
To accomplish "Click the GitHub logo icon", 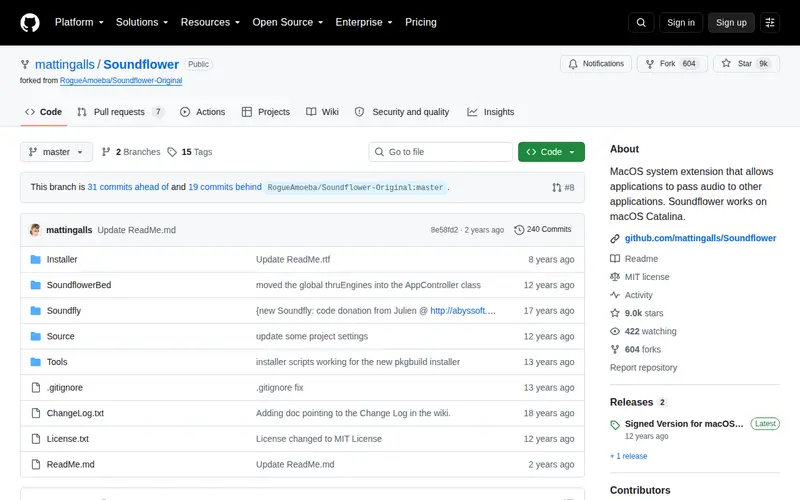I will [30, 22].
